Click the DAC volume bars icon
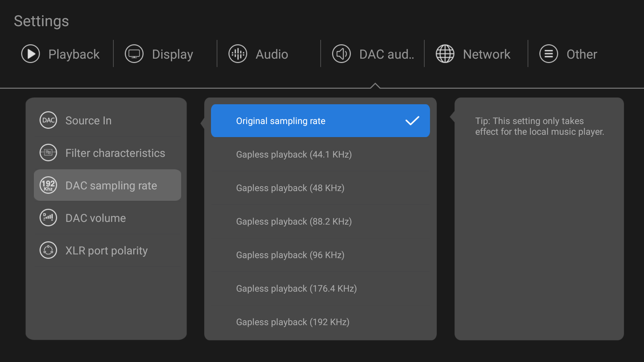This screenshot has height=362, width=644. pos(48,218)
